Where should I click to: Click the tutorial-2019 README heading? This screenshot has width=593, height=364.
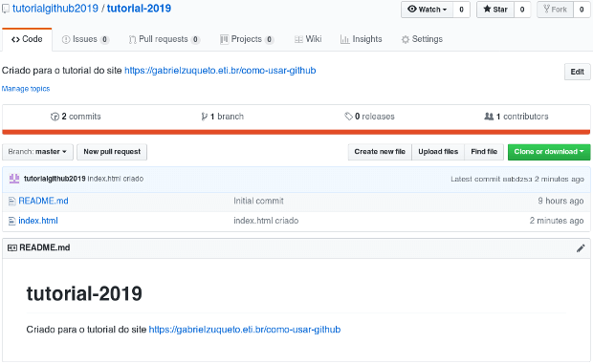pos(84,293)
